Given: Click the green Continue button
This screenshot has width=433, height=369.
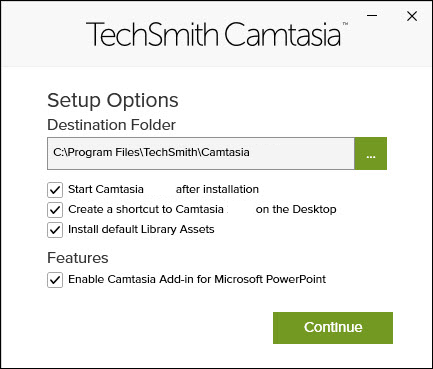Looking at the screenshot, I should coord(333,328).
